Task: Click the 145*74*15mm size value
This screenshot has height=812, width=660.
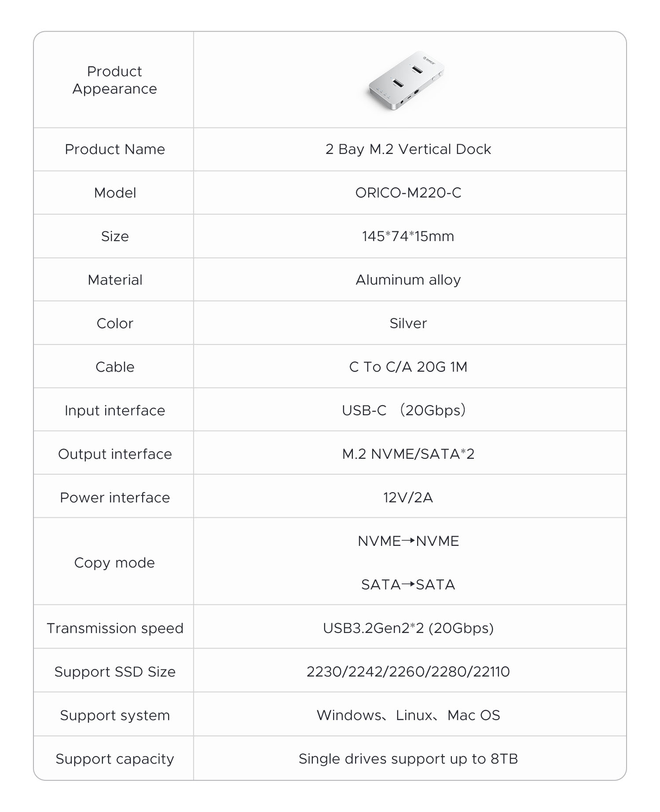Action: [408, 237]
